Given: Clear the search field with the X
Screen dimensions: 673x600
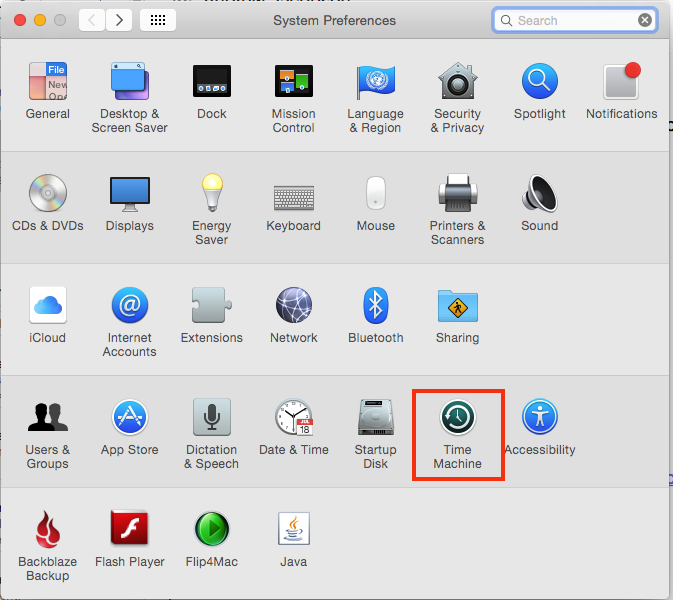Looking at the screenshot, I should (x=645, y=20).
